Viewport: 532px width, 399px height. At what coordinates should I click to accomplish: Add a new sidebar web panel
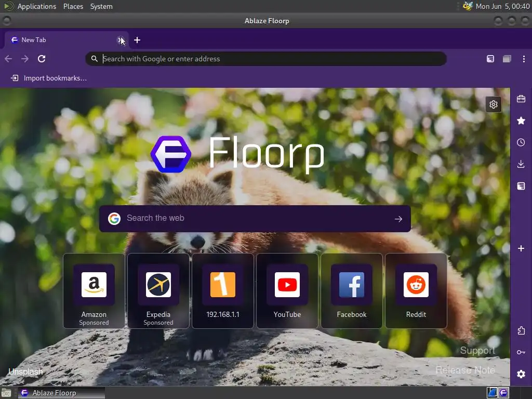521,248
